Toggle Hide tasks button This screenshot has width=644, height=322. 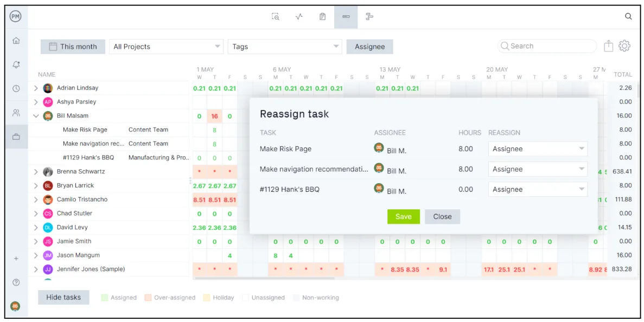coord(63,297)
